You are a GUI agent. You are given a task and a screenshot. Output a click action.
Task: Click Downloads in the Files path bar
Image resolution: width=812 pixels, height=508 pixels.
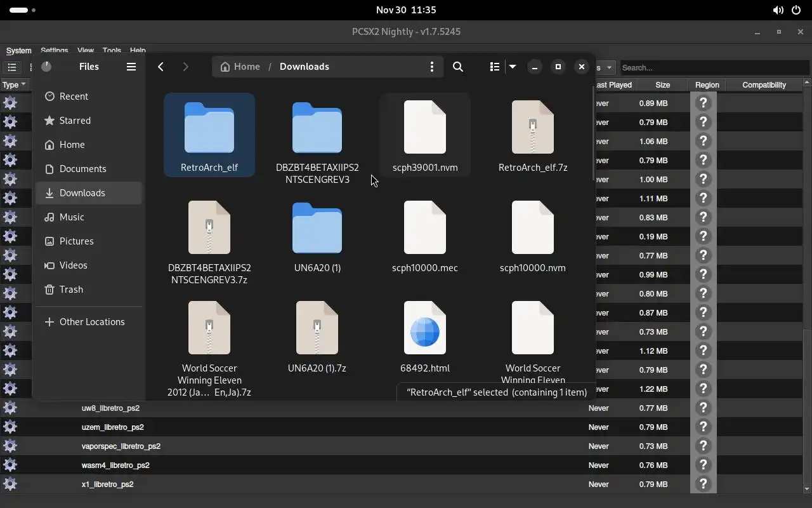pos(304,67)
